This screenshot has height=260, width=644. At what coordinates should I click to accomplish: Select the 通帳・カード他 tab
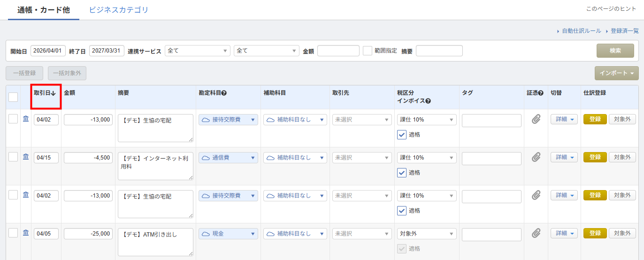(44, 10)
